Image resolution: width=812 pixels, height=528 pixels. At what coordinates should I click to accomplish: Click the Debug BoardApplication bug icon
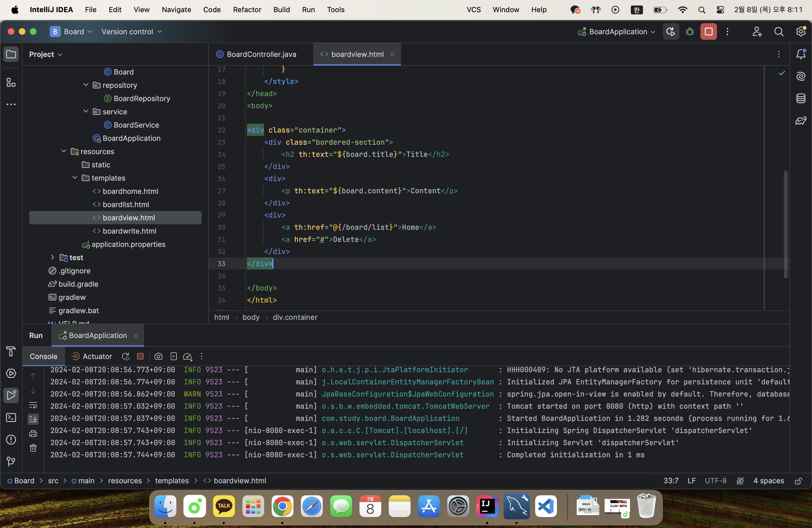(690, 32)
